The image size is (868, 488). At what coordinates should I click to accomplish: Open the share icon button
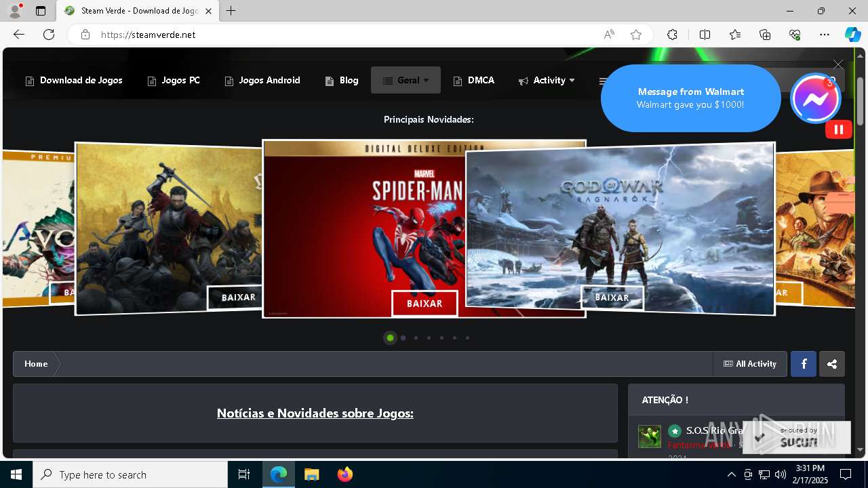832,364
